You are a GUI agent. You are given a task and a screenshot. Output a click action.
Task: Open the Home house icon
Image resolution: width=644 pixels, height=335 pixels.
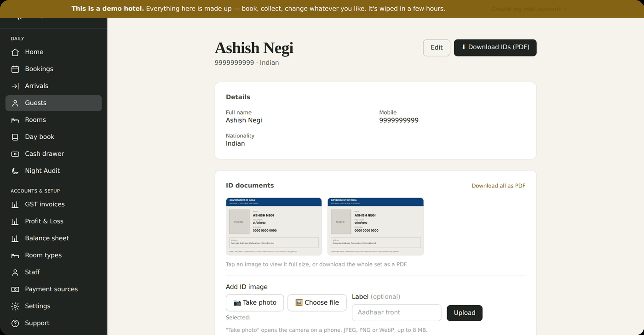point(15,52)
